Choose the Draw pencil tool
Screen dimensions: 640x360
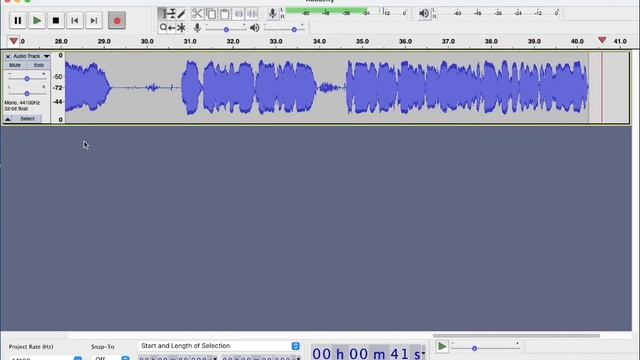click(181, 14)
